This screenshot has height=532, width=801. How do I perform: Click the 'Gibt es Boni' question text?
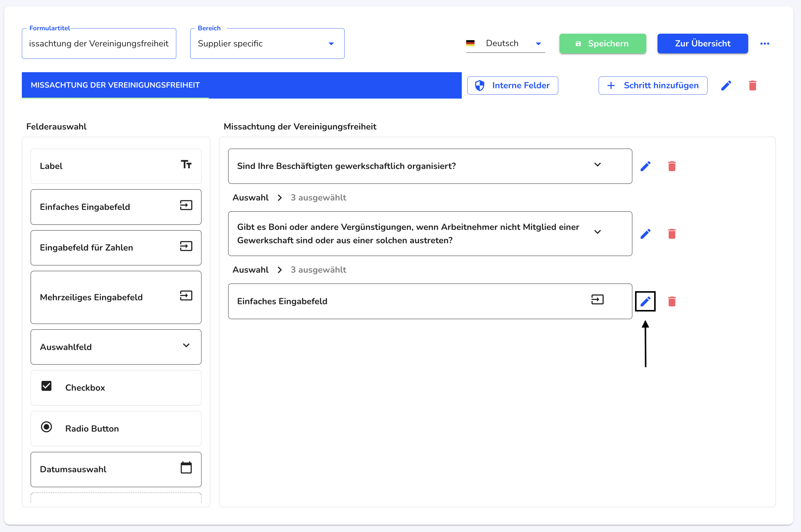[408, 234]
